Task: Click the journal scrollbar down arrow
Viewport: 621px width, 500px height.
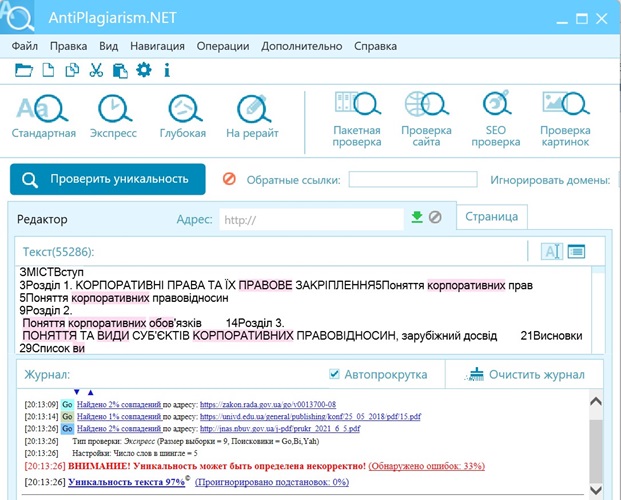Action: (x=596, y=490)
